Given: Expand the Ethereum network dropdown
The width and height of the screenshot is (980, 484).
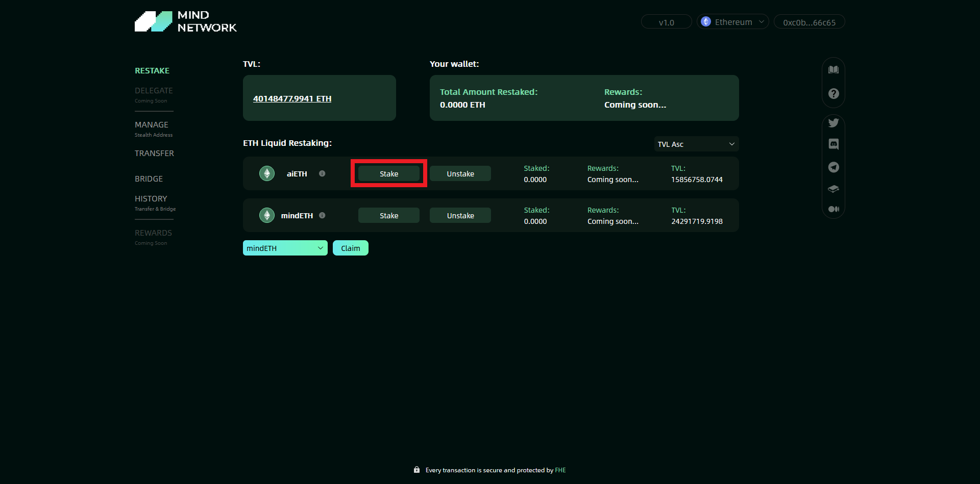Looking at the screenshot, I should tap(732, 22).
